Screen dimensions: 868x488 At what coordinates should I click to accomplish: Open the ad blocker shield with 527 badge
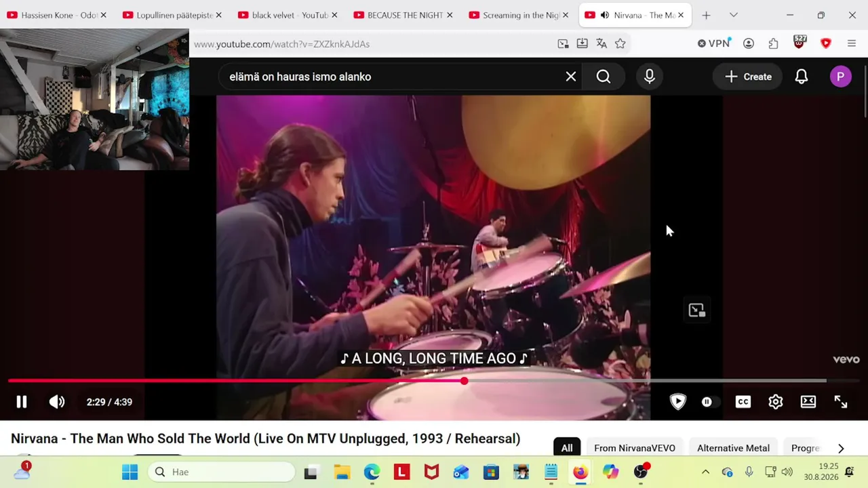pyautogui.click(x=800, y=43)
